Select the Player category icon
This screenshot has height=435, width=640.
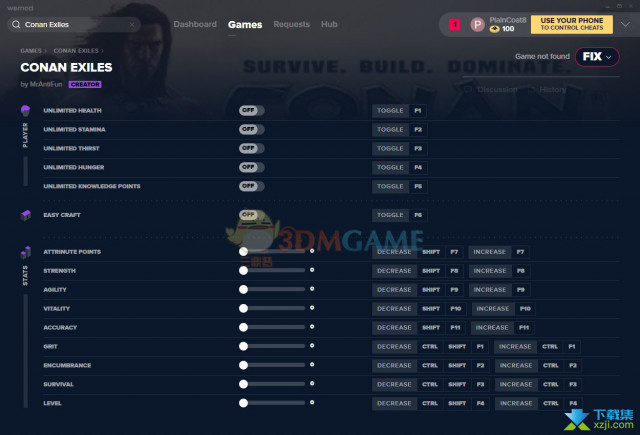(25, 110)
